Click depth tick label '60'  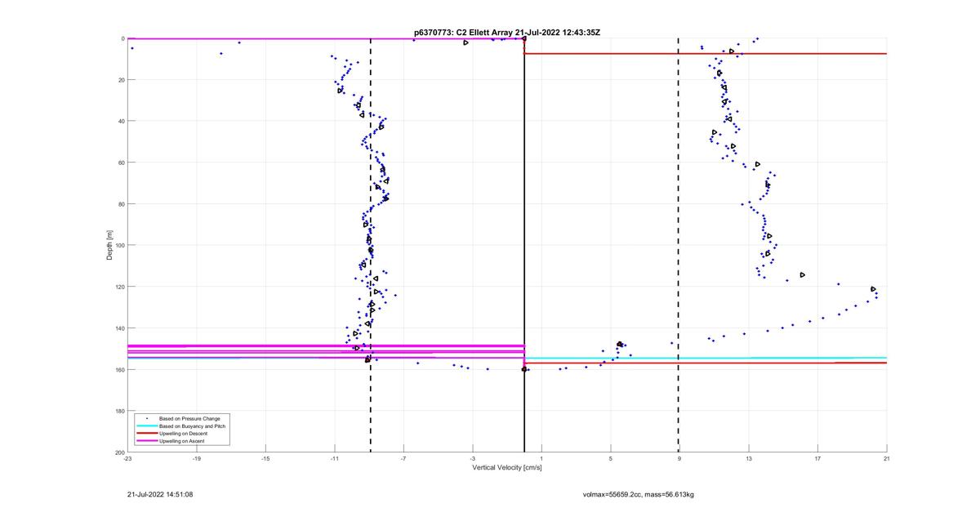pos(121,163)
